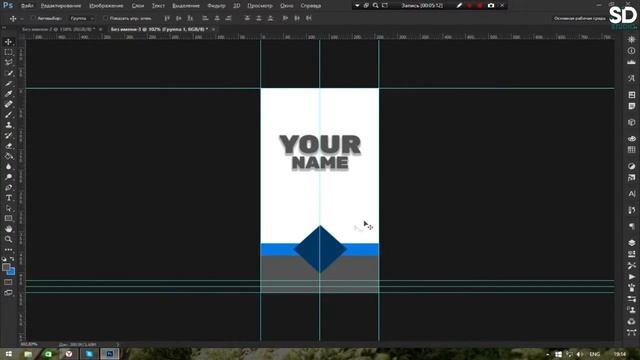640x360 pixels.
Task: Open the Фильтр menu
Action: pos(216,6)
